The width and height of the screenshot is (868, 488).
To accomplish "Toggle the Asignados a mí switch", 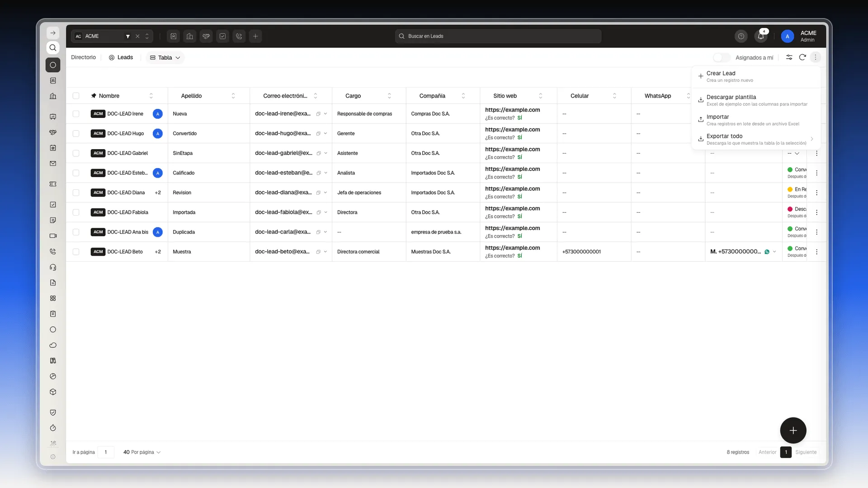I will [722, 57].
